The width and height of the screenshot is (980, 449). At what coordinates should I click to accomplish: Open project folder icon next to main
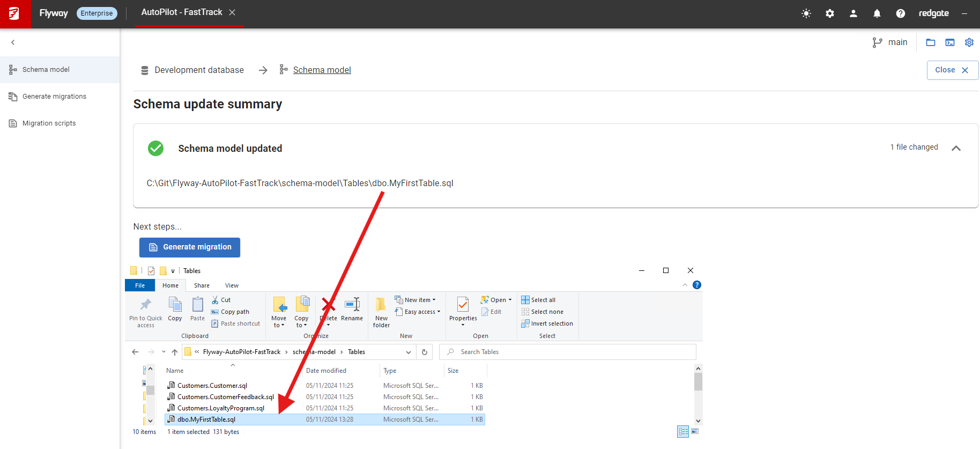click(930, 42)
